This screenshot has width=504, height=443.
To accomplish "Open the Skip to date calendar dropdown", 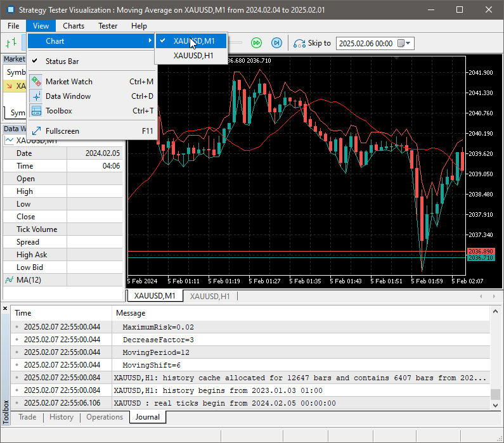I will coord(404,43).
